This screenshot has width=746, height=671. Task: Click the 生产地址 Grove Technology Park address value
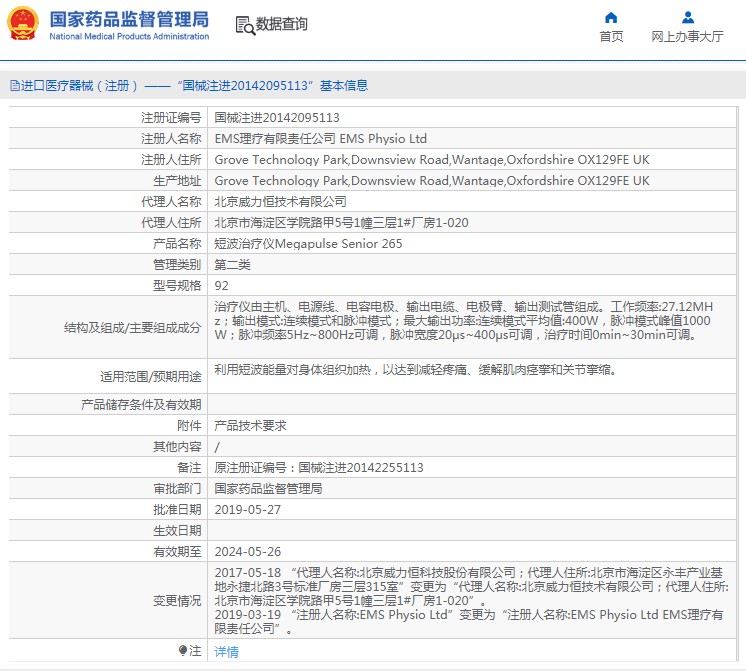(x=432, y=180)
